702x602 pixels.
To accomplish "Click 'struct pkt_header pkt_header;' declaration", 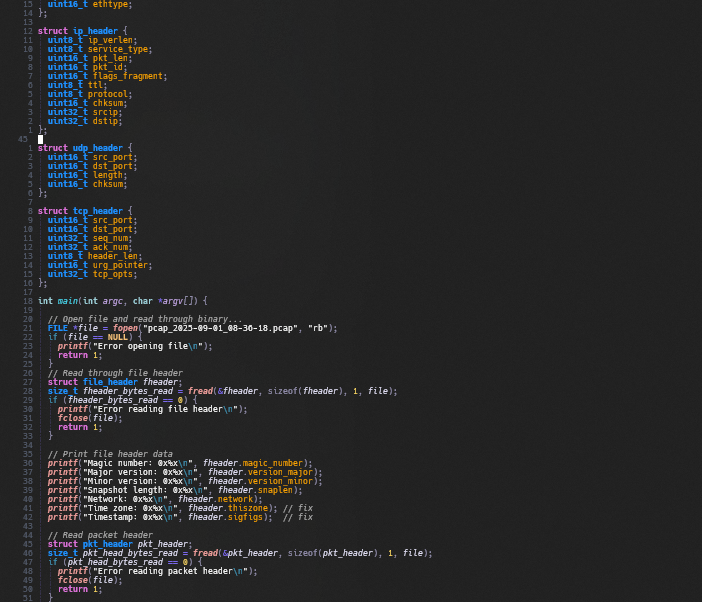I will 120,544.
